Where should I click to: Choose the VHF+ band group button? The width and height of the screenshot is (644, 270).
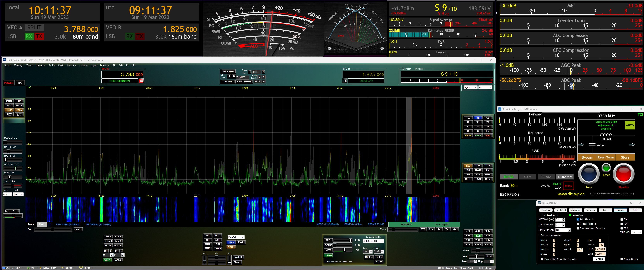468,136
